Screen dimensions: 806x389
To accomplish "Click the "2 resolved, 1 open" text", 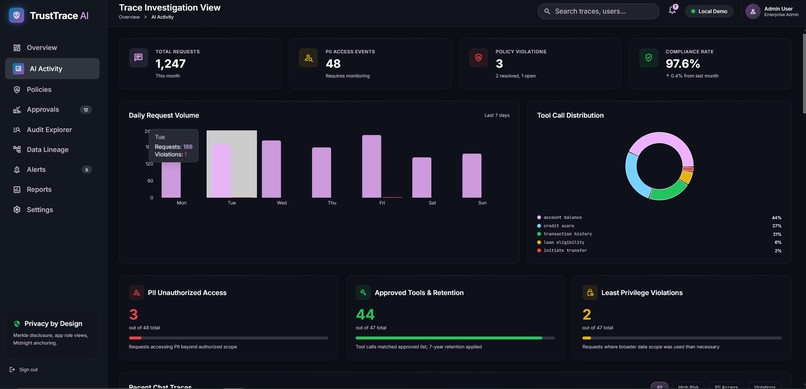I will pyautogui.click(x=516, y=76).
